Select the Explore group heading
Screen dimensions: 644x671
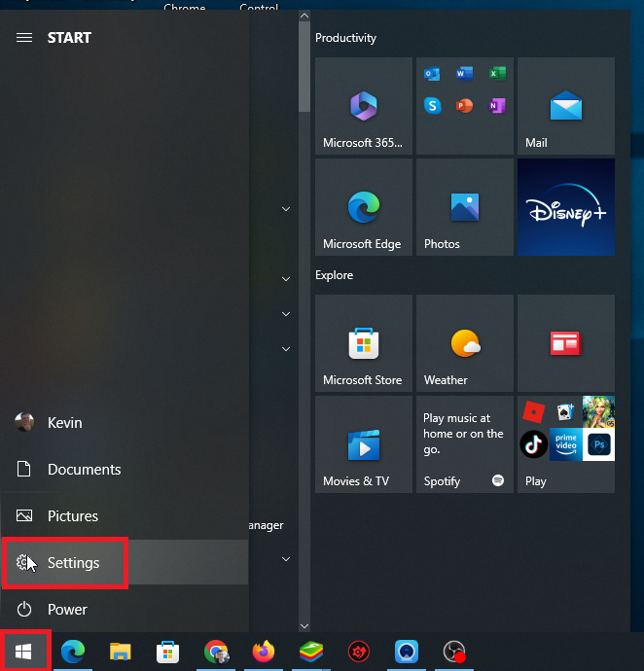334,275
